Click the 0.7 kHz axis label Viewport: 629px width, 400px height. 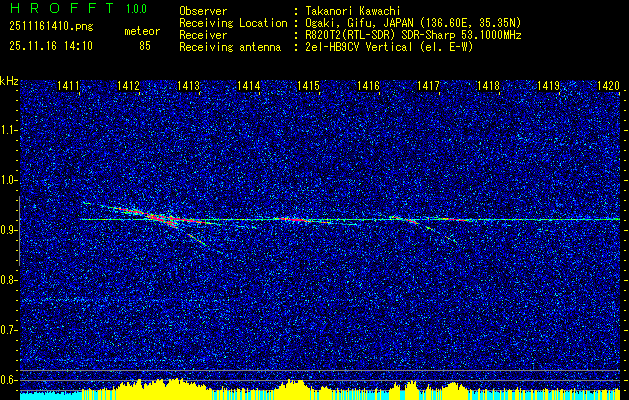[x=7, y=330]
